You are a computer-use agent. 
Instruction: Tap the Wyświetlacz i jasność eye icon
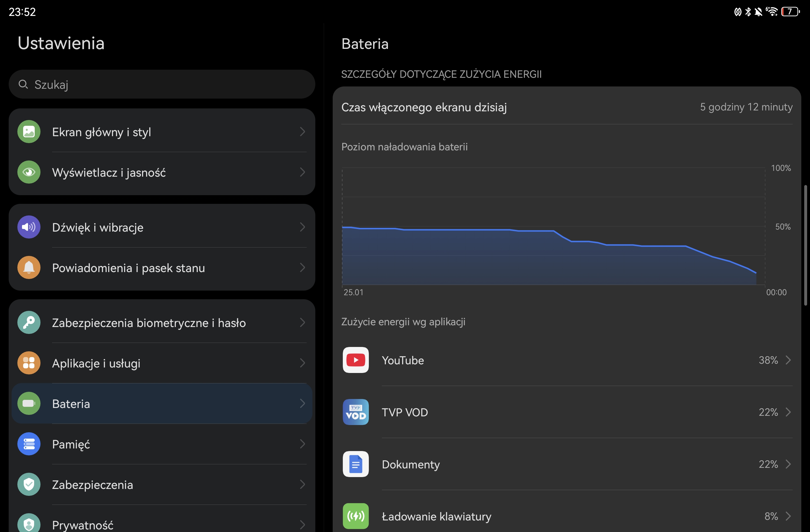click(x=29, y=172)
